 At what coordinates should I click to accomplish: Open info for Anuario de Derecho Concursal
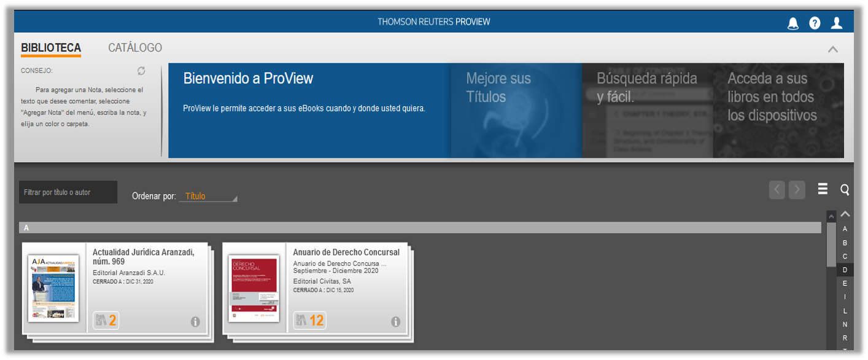point(396,321)
